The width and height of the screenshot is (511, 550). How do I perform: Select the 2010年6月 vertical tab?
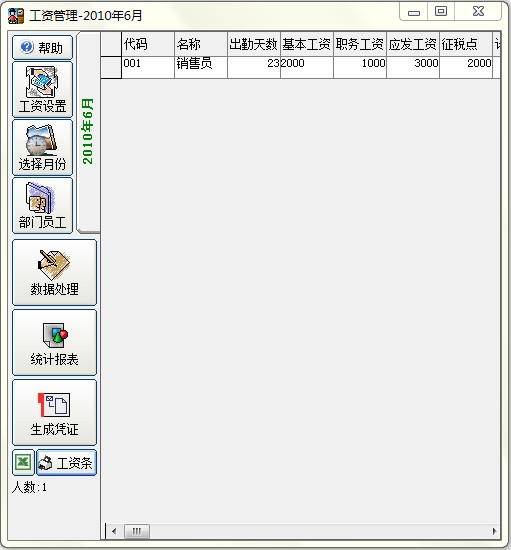pos(88,132)
